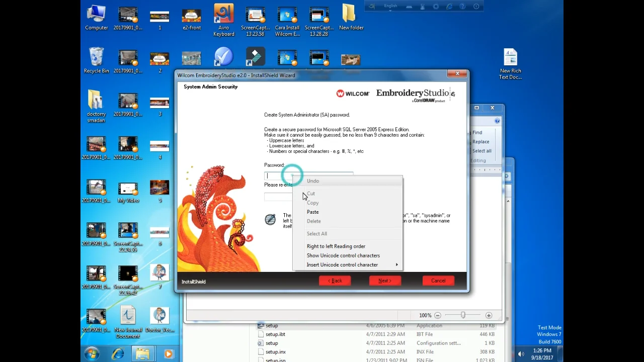Screen dimensions: 644x362
Task: Click Replace in the WordPad Editing group
Action: point(480,141)
